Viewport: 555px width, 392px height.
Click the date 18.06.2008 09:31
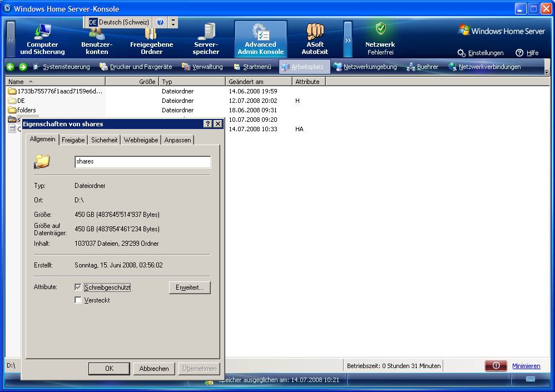pos(253,110)
